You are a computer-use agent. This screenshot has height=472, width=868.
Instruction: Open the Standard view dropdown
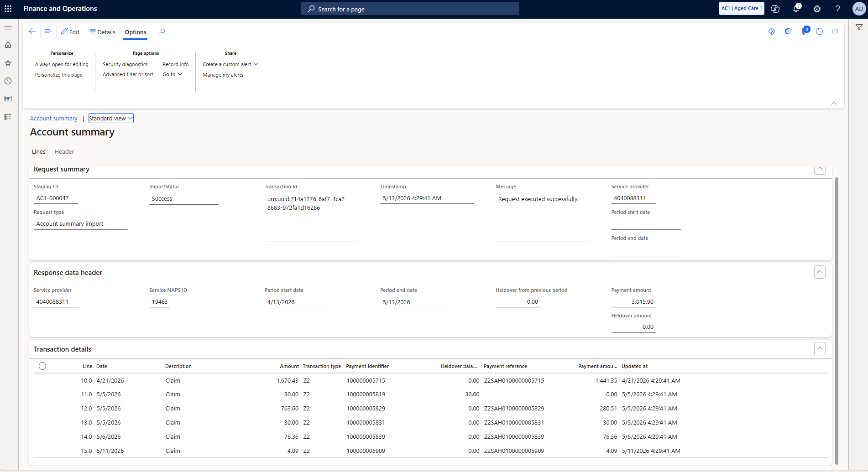pyautogui.click(x=111, y=118)
